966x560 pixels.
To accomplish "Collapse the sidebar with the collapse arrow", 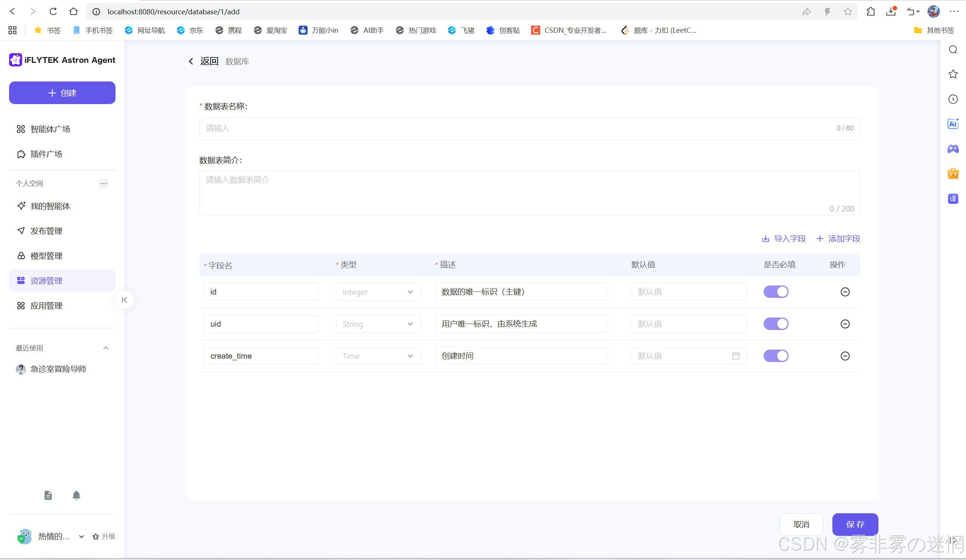I will pyautogui.click(x=125, y=299).
